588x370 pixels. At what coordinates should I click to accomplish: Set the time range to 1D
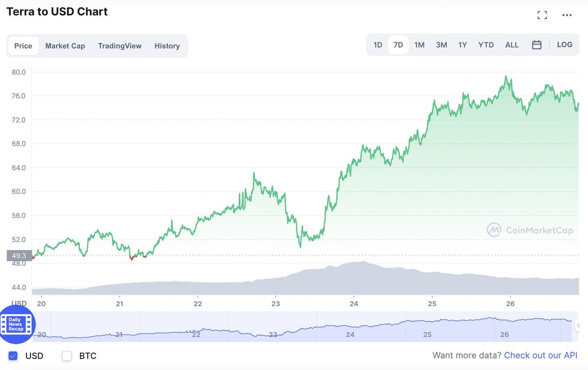pyautogui.click(x=378, y=45)
